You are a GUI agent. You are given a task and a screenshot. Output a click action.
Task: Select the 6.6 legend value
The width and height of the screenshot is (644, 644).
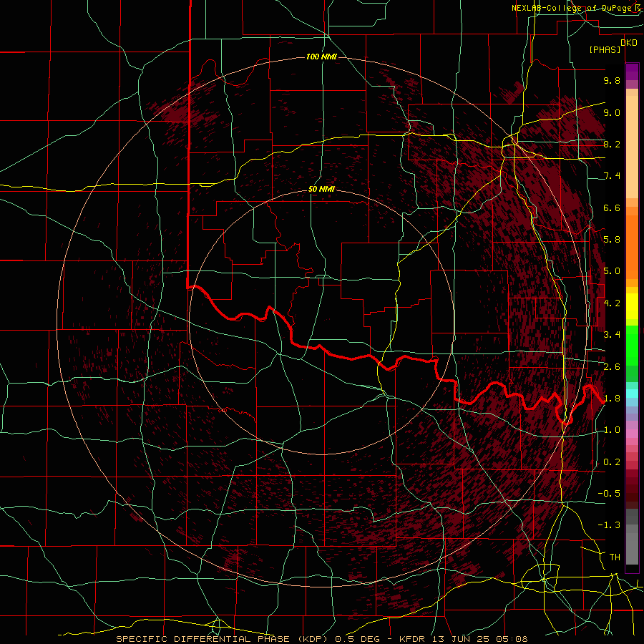click(612, 208)
